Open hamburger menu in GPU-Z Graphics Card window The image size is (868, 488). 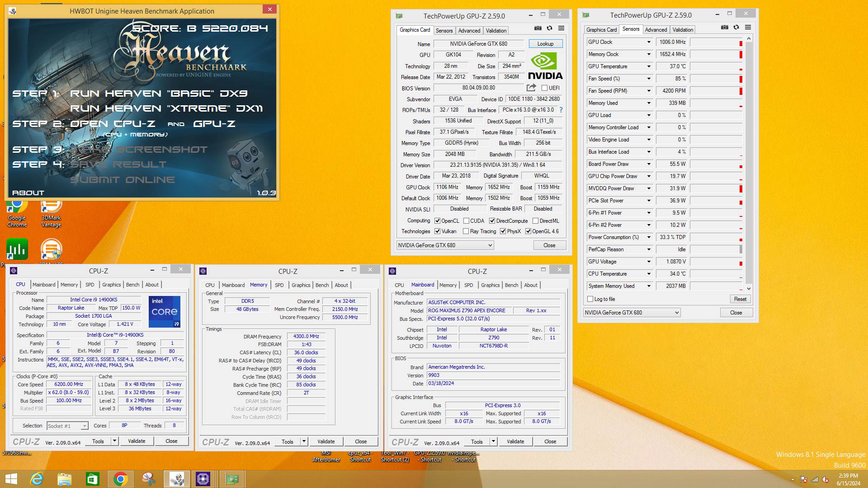click(x=561, y=28)
